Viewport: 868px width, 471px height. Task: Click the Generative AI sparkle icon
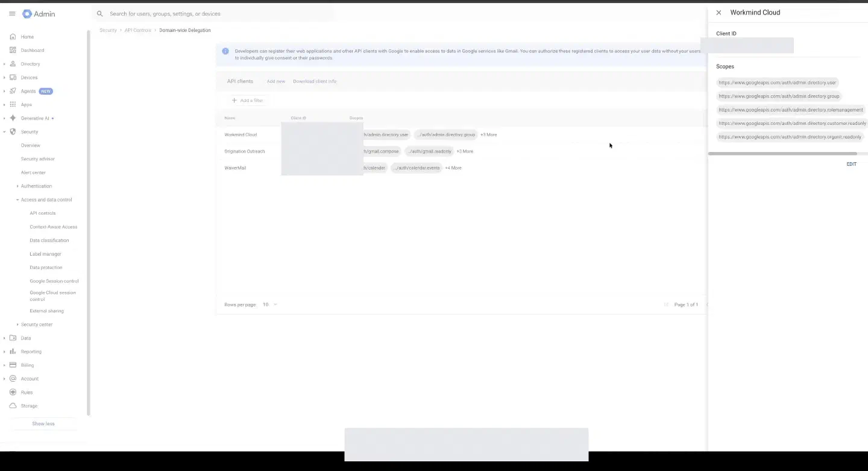point(13,118)
